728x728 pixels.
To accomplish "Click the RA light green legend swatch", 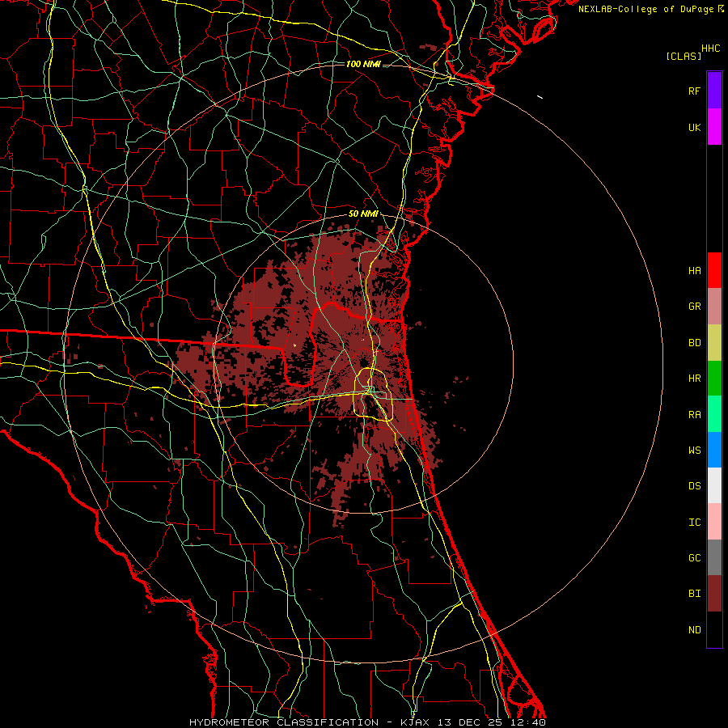I will tap(714, 414).
